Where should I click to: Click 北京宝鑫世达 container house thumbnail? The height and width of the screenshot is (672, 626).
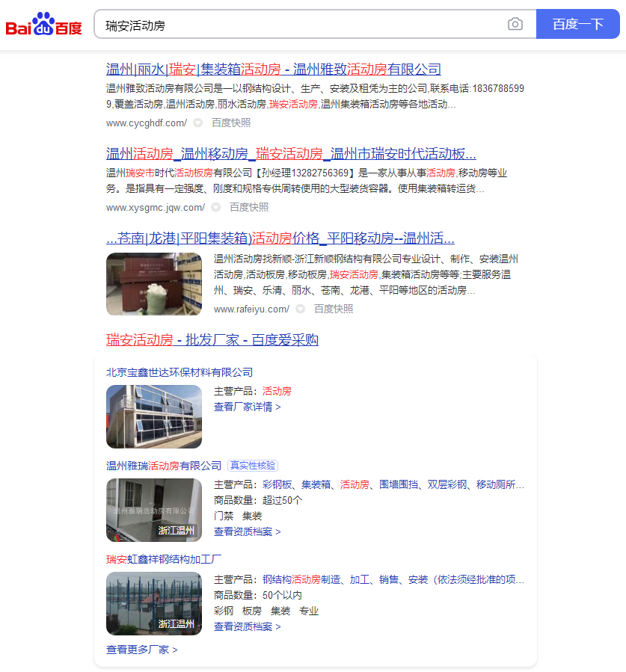click(153, 416)
